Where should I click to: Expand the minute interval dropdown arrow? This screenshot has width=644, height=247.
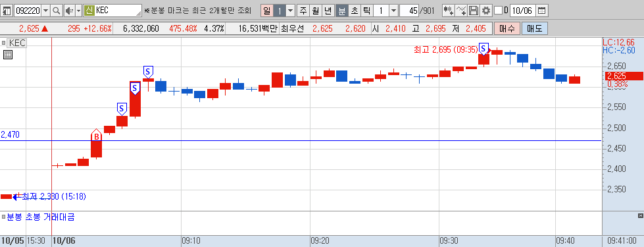click(393, 11)
